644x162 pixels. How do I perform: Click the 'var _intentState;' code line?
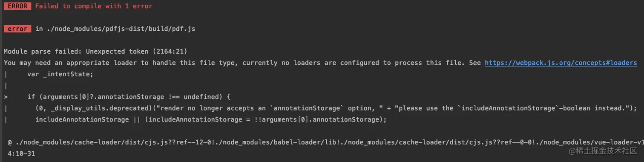coord(60,74)
